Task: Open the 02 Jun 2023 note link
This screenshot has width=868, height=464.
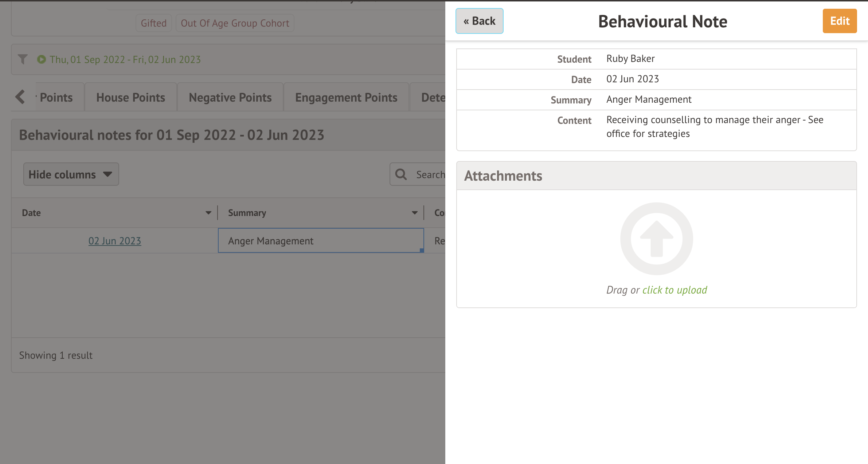Action: click(114, 241)
